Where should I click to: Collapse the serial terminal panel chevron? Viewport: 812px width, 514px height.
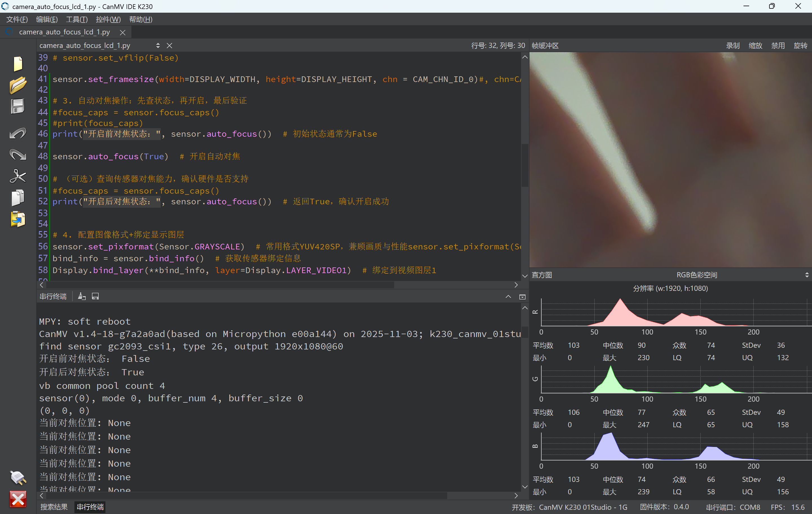point(508,297)
